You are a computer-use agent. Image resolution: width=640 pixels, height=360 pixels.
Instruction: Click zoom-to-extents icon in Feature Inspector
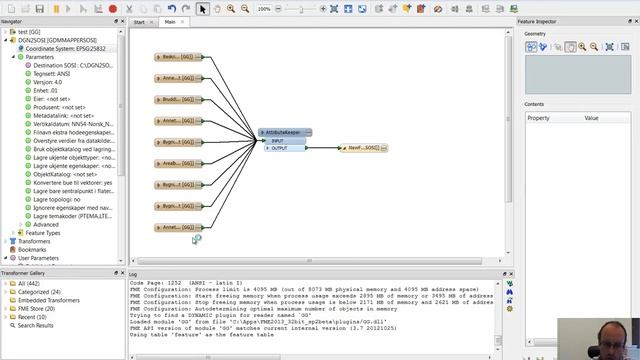tap(609, 47)
